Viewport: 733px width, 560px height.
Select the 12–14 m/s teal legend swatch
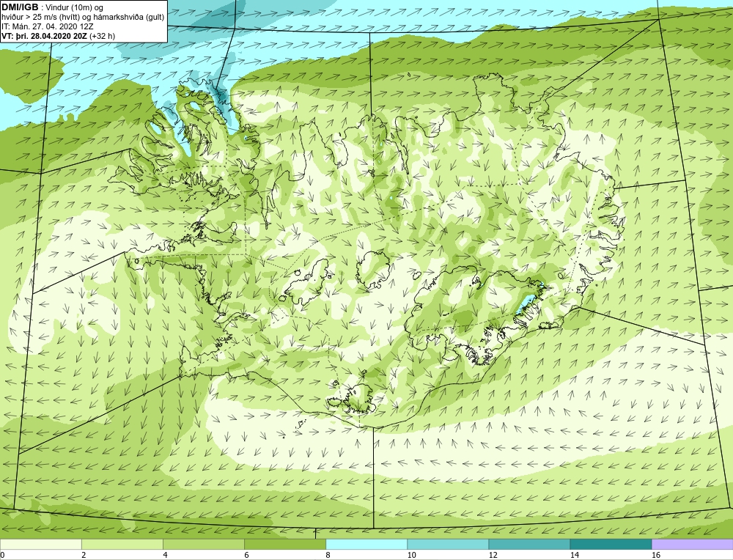528,544
